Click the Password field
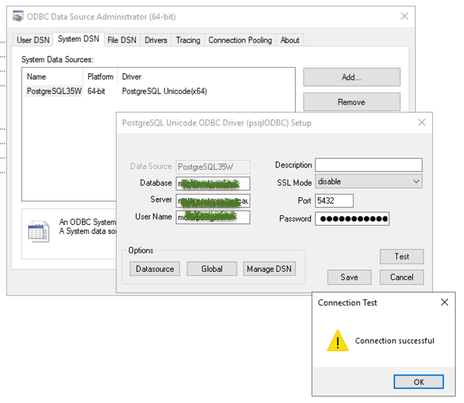Image resolution: width=464 pixels, height=403 pixels. pos(352,219)
